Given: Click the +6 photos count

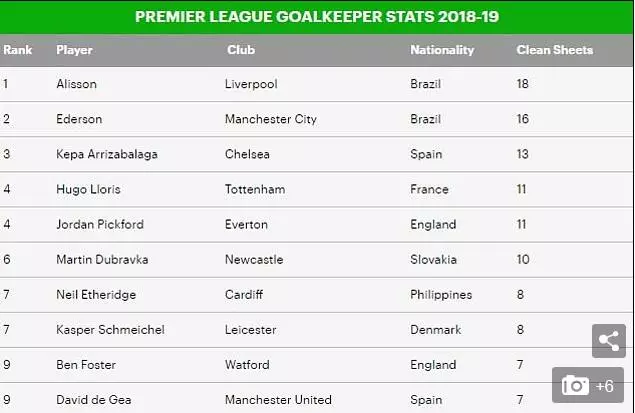Looking at the screenshot, I should [605, 386].
